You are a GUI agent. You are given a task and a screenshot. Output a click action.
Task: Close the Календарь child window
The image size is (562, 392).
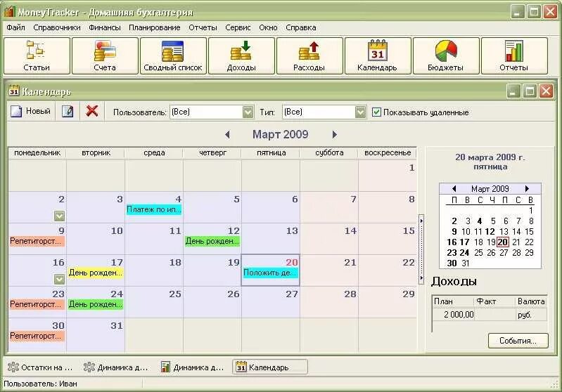(546, 91)
